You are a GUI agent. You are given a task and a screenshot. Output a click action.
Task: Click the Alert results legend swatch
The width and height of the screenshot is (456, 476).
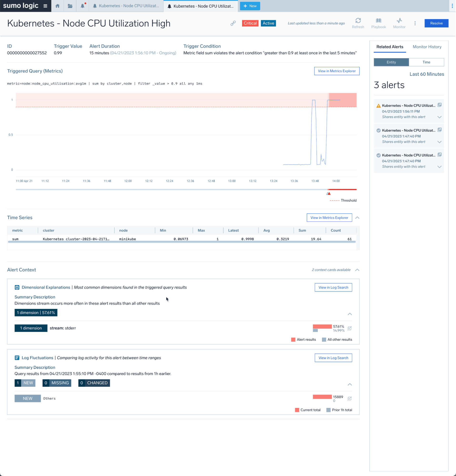click(x=293, y=340)
